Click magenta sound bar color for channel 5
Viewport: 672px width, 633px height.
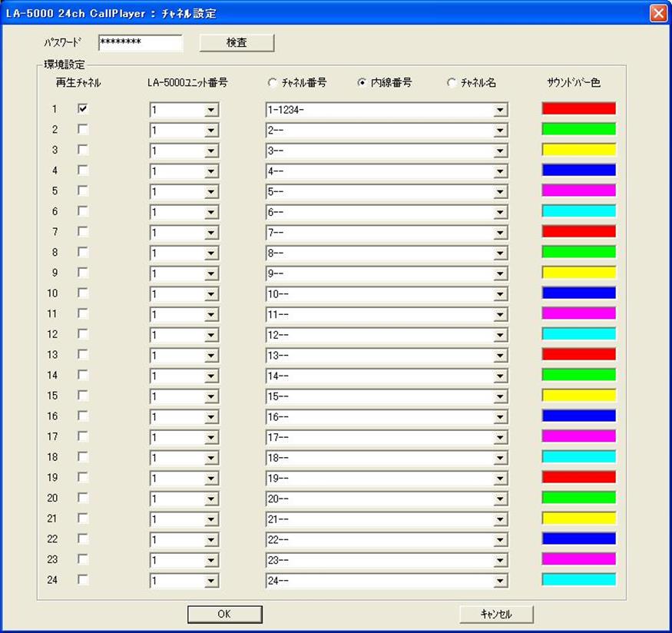pyautogui.click(x=578, y=191)
